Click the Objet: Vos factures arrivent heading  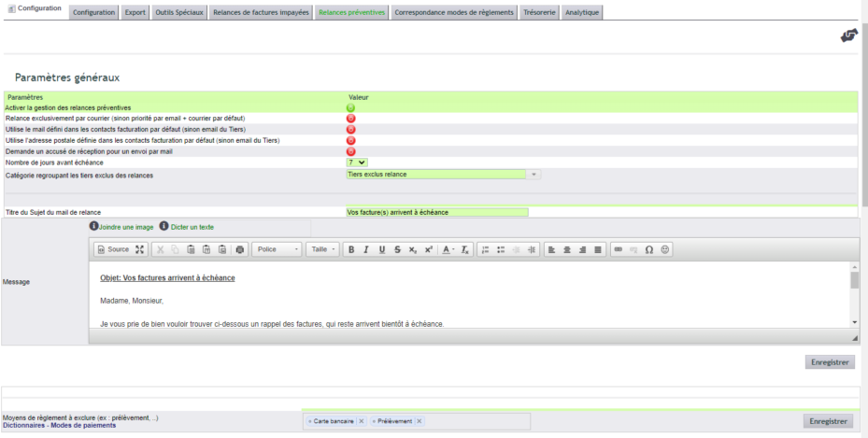(167, 277)
